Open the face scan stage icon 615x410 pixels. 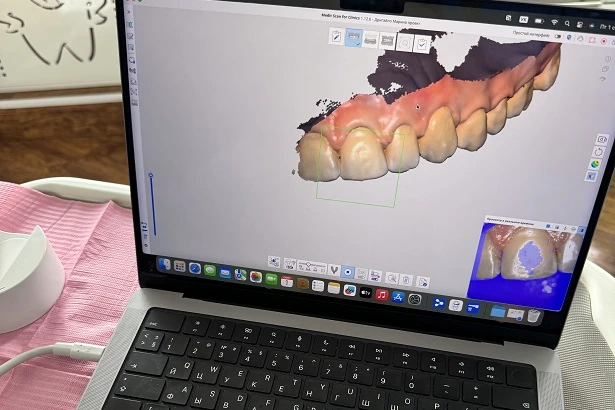[x=405, y=42]
